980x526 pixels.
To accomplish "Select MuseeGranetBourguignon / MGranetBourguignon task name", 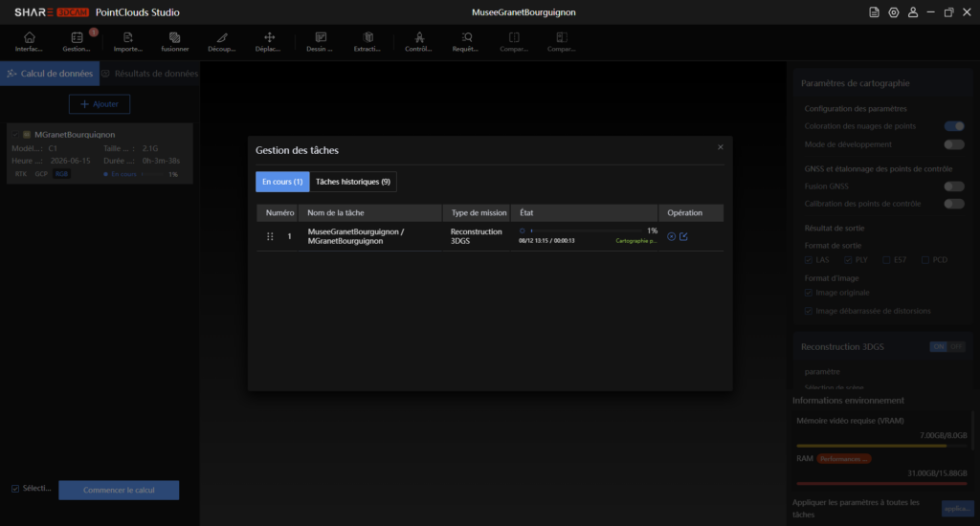I will click(356, 236).
